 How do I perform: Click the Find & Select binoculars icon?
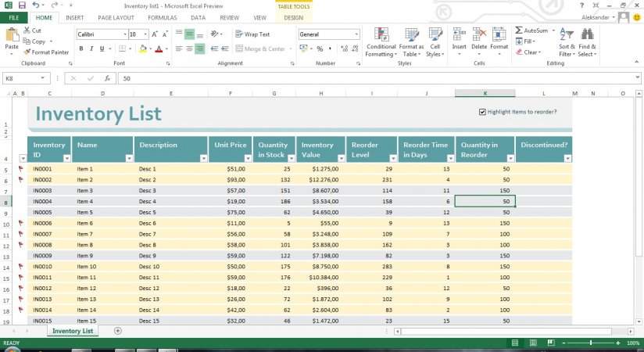coord(587,34)
